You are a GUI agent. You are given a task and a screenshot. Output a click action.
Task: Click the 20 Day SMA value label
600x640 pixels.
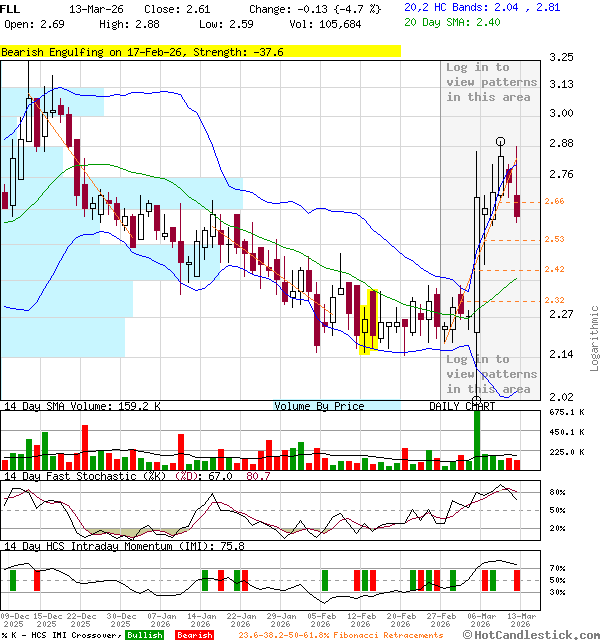[x=454, y=23]
